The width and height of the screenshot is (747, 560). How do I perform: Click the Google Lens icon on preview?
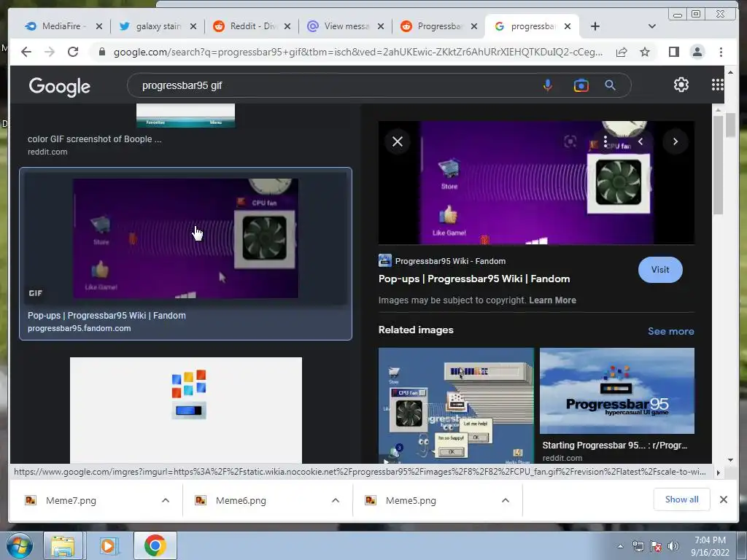click(570, 141)
